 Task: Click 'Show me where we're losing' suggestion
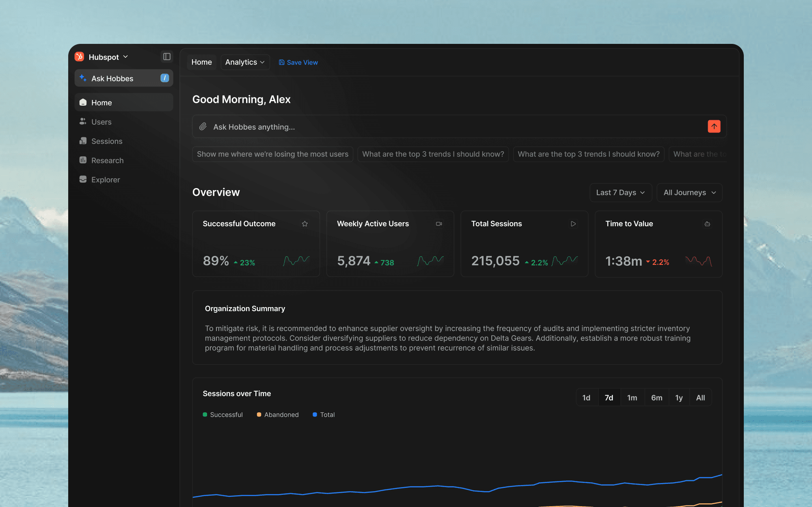click(x=272, y=154)
